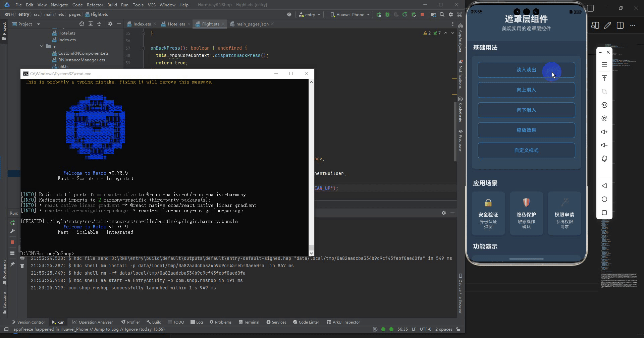This screenshot has width=644, height=338.
Task: Open the Refactor menu
Action: (x=95, y=5)
